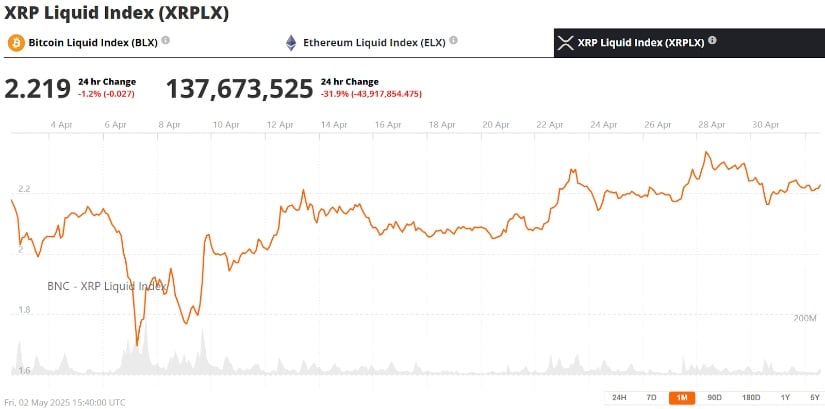This screenshot has height=409, width=825.
Task: Show the 5Y chart range
Action: [814, 397]
